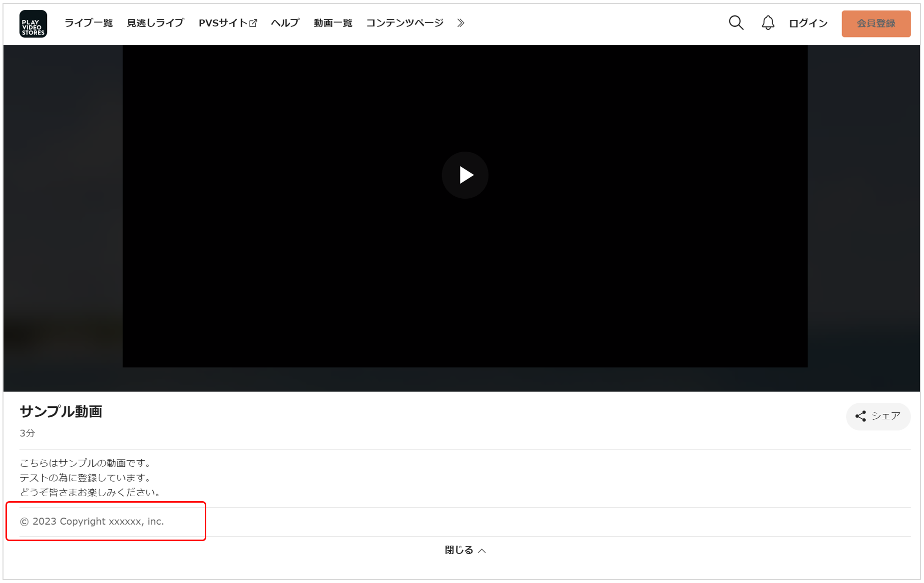The image size is (924, 583).
Task: Open notifications with the bell icon
Action: tap(768, 23)
